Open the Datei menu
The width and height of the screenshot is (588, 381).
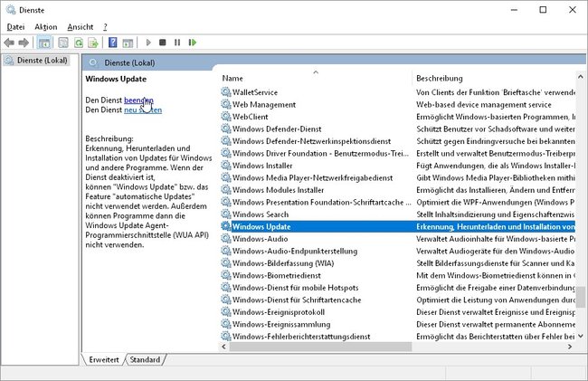(15, 27)
